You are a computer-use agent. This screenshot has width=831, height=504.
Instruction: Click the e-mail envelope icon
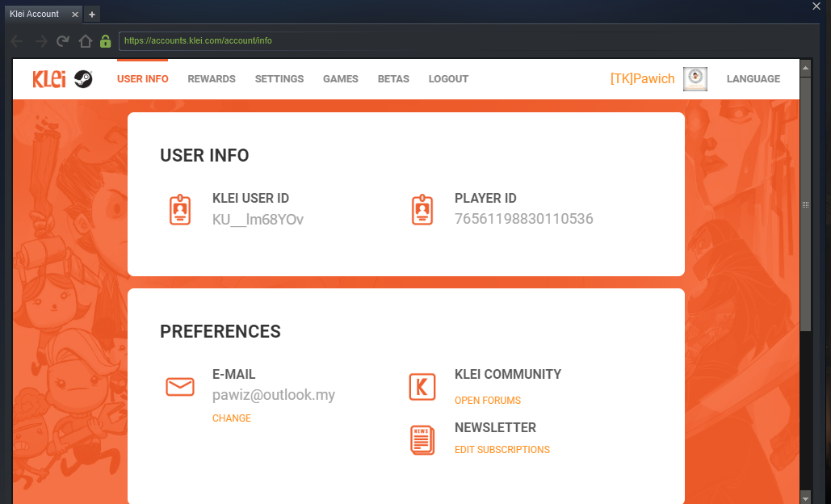point(180,386)
